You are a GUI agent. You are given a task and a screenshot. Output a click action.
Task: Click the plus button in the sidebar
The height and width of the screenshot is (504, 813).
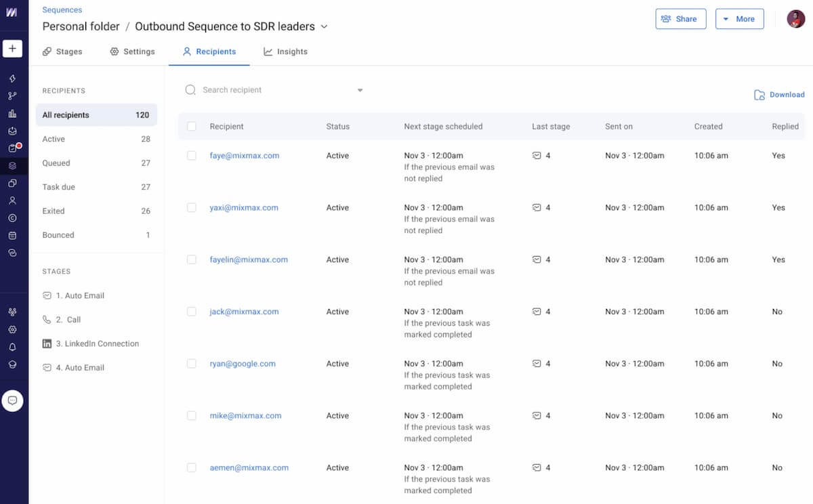12,49
